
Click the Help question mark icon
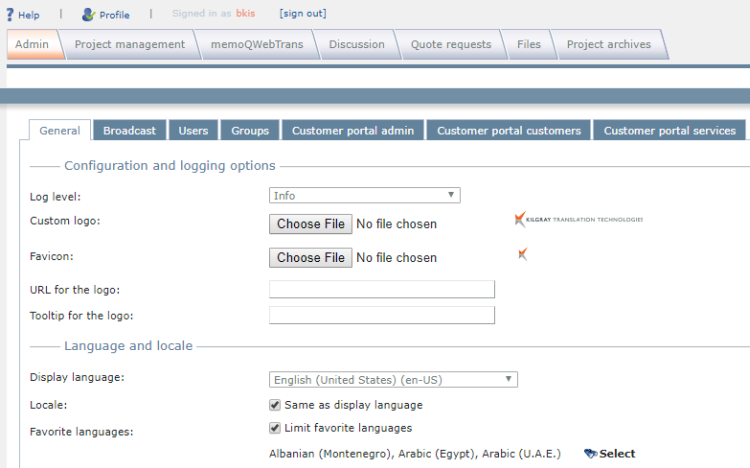pos(9,15)
